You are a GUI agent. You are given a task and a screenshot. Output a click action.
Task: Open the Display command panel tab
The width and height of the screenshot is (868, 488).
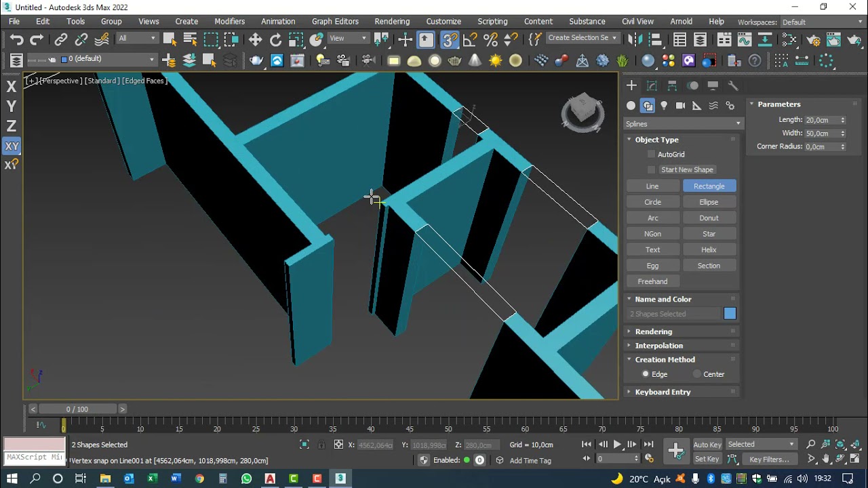pos(713,85)
